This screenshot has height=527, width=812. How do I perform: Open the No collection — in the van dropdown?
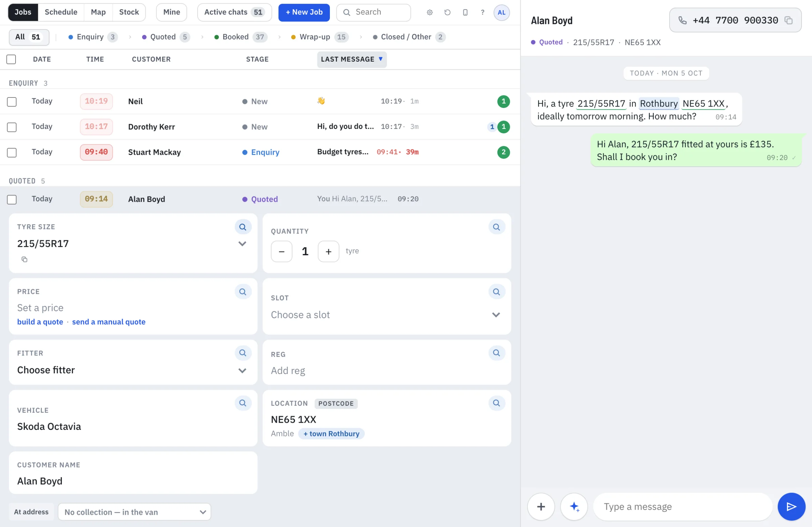pos(134,512)
